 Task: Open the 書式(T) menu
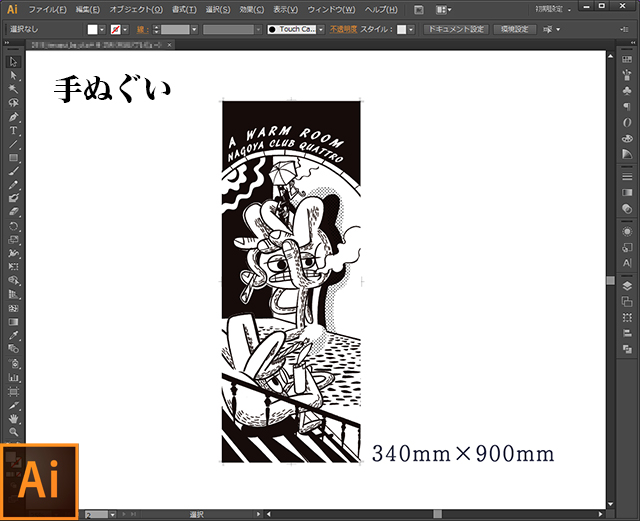(184, 9)
